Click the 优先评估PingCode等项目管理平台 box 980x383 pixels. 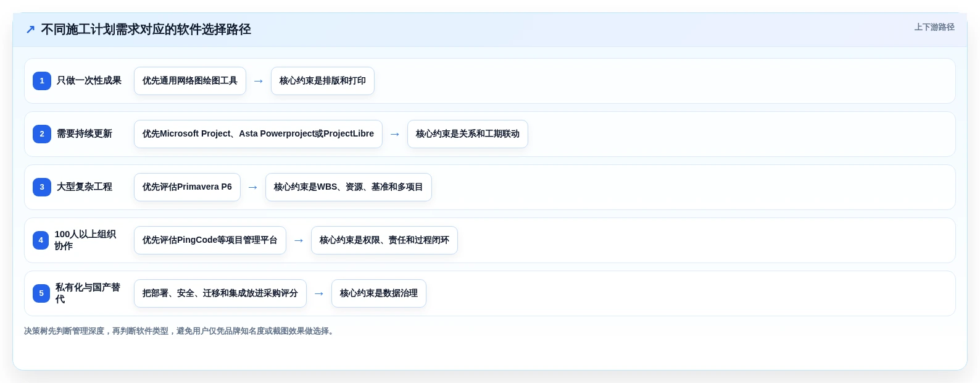pyautogui.click(x=210, y=240)
